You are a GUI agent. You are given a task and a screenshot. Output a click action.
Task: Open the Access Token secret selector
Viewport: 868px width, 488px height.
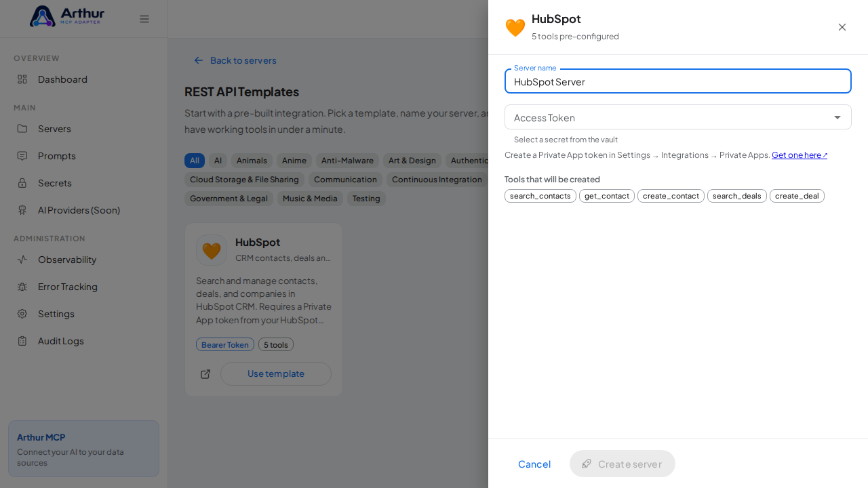(678, 117)
